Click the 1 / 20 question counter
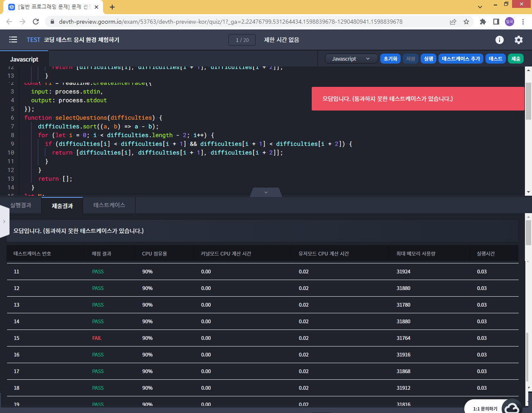 point(242,40)
